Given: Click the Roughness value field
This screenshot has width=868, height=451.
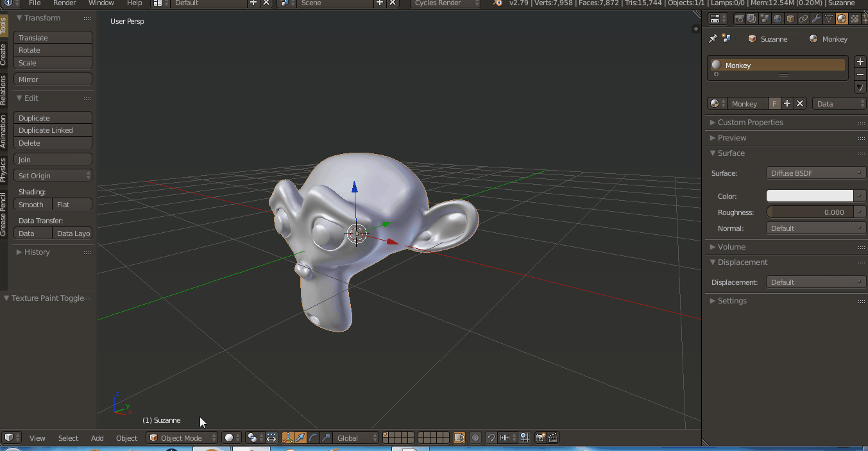Looking at the screenshot, I should coord(810,212).
